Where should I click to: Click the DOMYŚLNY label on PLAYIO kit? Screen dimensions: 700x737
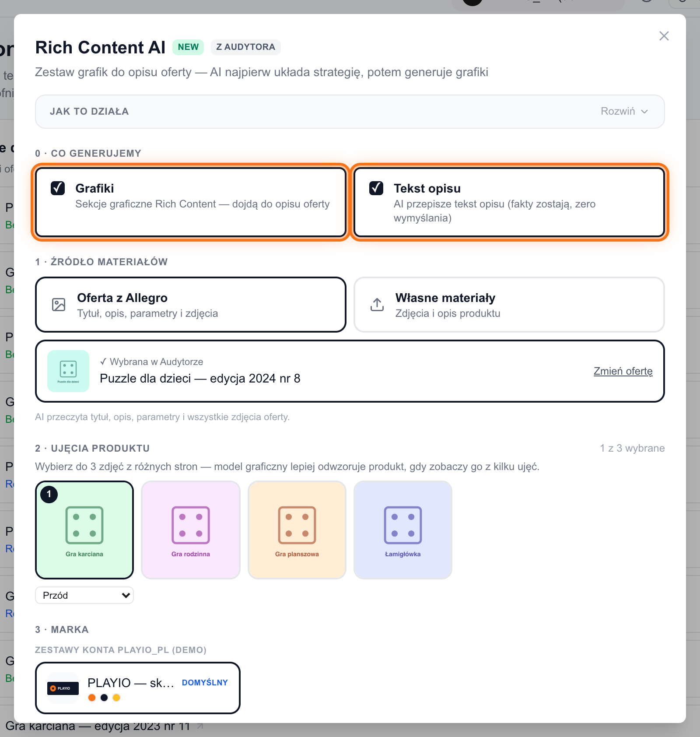coord(205,683)
